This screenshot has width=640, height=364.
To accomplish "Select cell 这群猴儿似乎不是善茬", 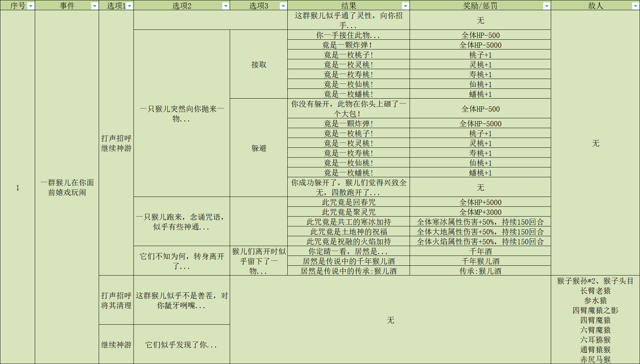I will tap(182, 300).
